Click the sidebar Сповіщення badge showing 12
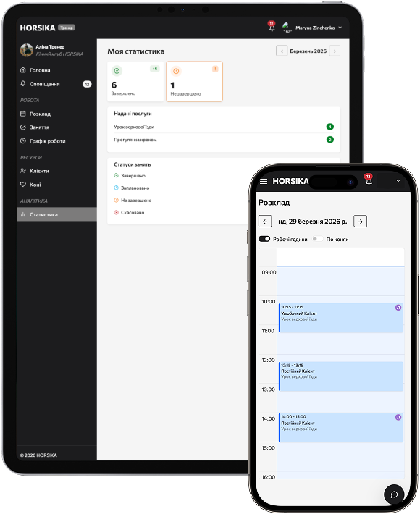This screenshot has width=420, height=514. 87,84
